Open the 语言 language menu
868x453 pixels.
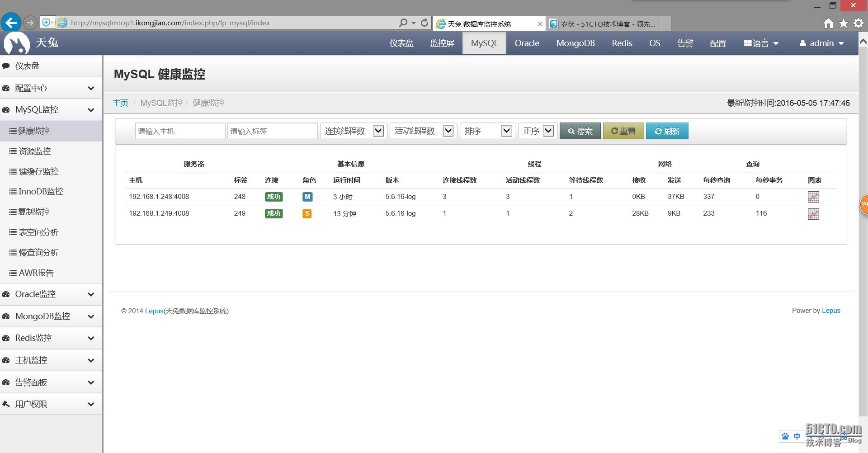click(761, 43)
